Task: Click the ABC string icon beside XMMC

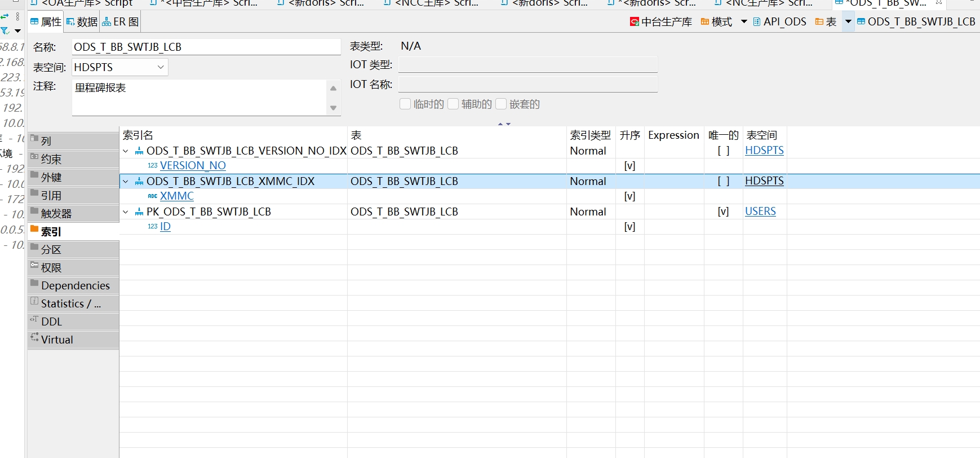Action: 152,196
